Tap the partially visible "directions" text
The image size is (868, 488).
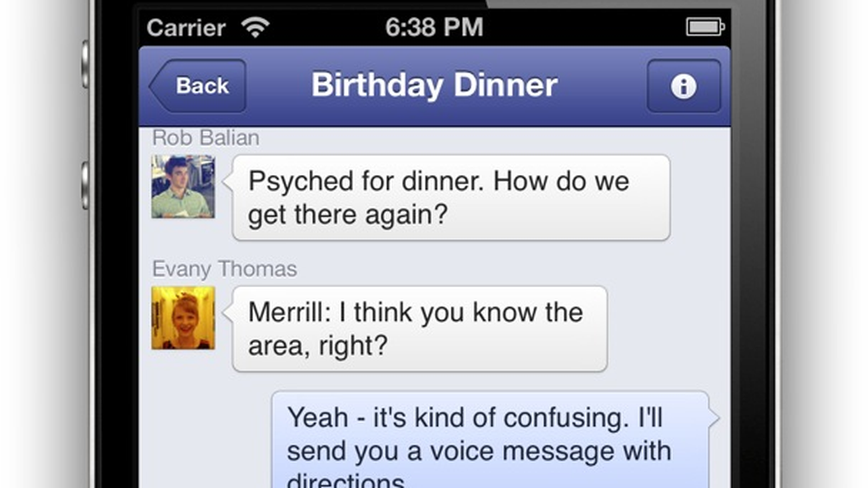click(x=346, y=481)
